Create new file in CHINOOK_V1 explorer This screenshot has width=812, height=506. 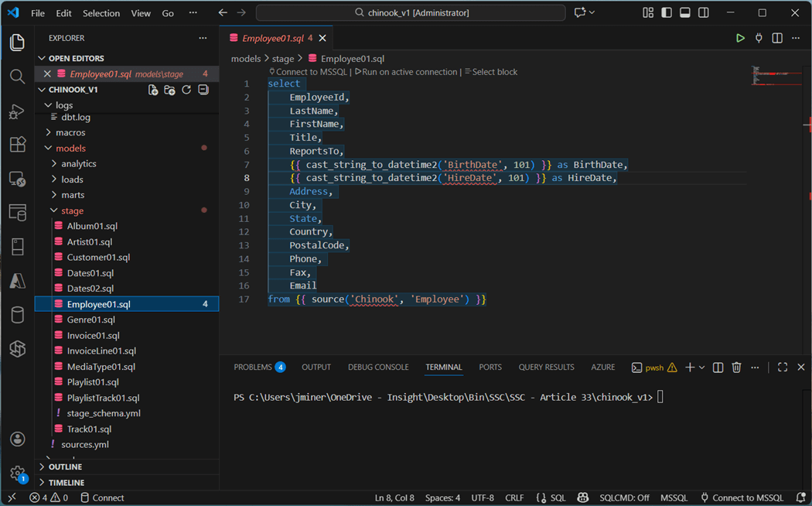pos(153,90)
